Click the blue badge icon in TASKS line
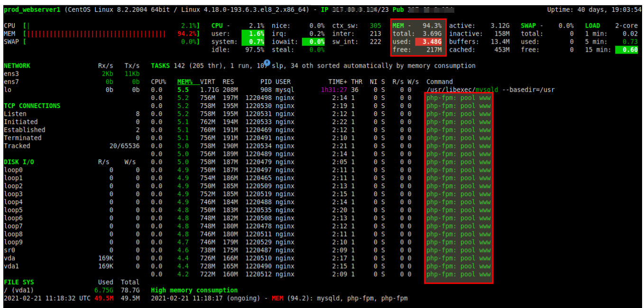The width and height of the screenshot is (644, 308). click(267, 63)
